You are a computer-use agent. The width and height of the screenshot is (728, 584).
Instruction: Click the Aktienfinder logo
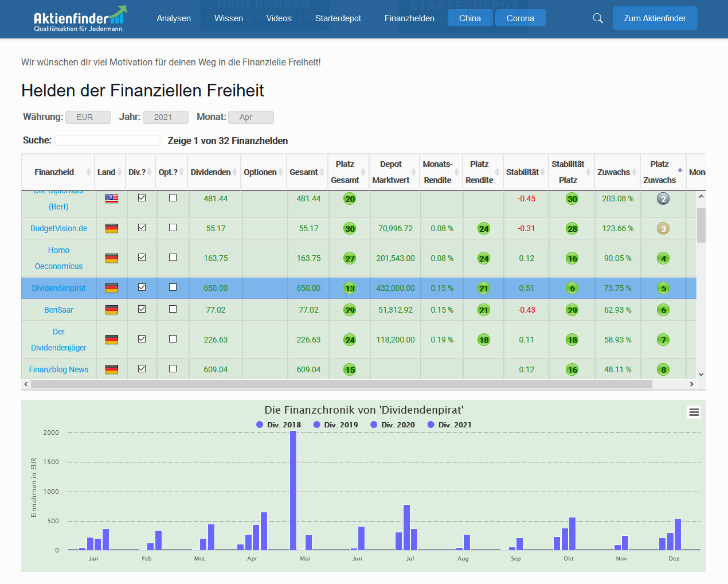(80, 19)
